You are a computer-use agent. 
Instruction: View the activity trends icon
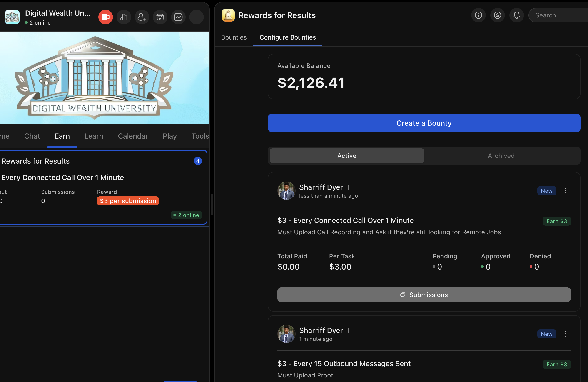[x=178, y=17]
